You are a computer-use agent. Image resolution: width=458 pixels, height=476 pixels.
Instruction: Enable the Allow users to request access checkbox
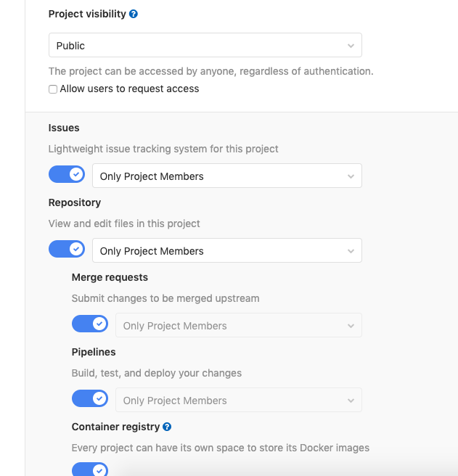click(53, 89)
